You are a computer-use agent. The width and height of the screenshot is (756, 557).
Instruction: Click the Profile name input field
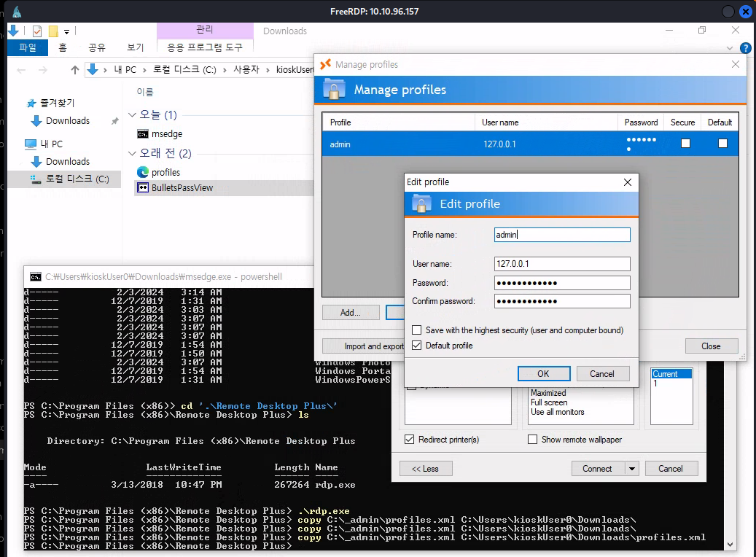pyautogui.click(x=561, y=235)
